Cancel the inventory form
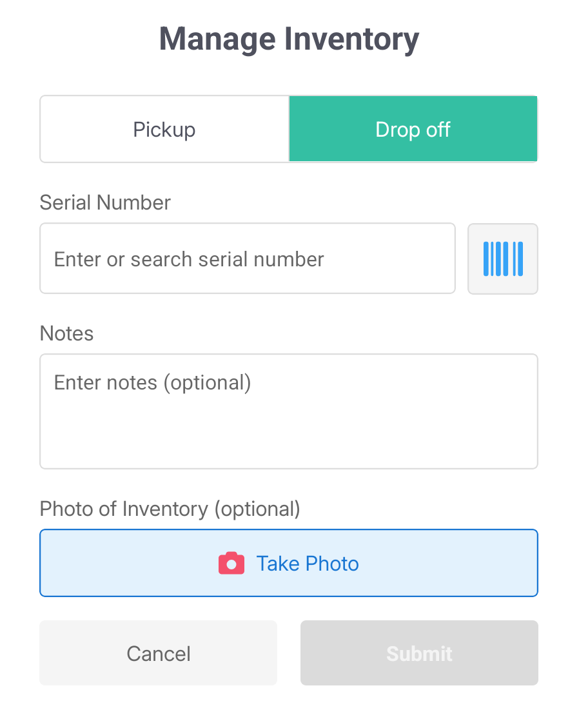Image resolution: width=579 pixels, height=728 pixels. click(x=158, y=653)
